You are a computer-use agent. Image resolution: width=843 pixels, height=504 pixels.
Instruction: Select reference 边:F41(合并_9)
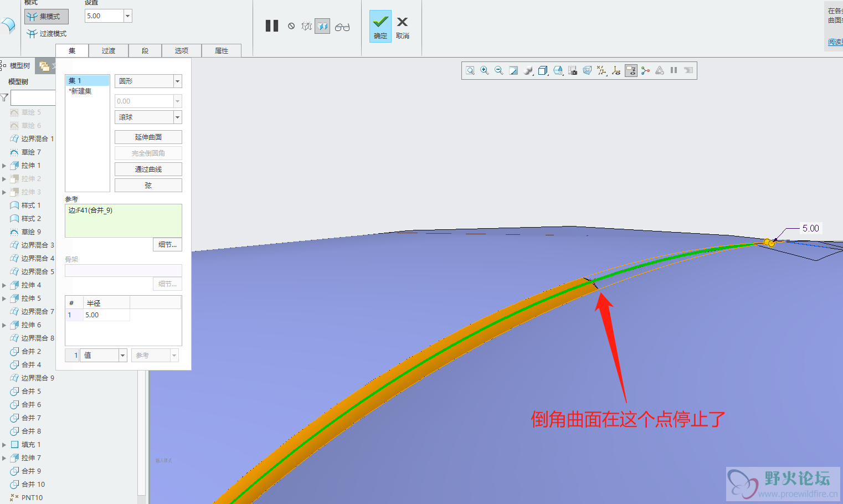coord(90,210)
